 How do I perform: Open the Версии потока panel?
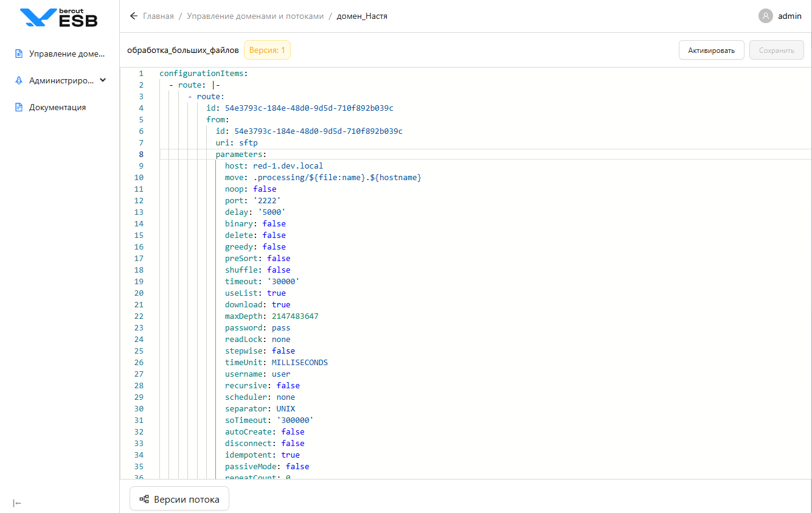click(x=179, y=499)
